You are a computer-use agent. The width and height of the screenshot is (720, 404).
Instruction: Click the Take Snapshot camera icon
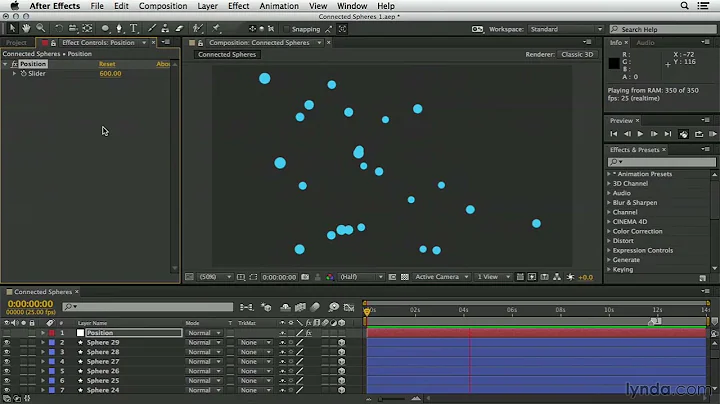[x=305, y=277]
